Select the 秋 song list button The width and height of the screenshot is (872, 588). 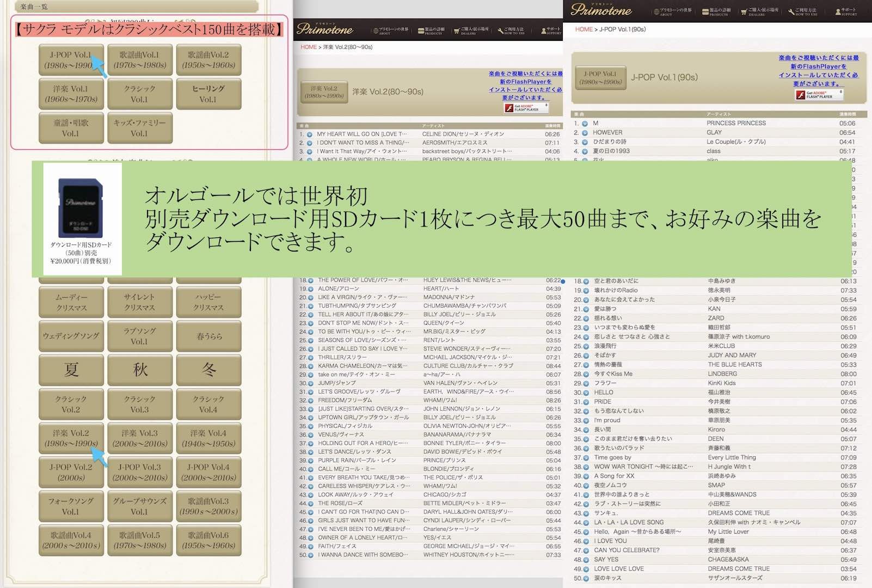pos(140,370)
